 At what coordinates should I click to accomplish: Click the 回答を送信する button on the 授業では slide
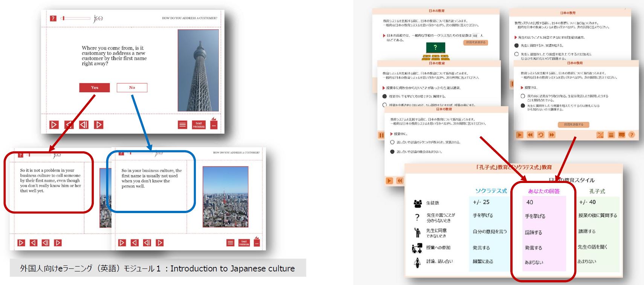tap(574, 125)
